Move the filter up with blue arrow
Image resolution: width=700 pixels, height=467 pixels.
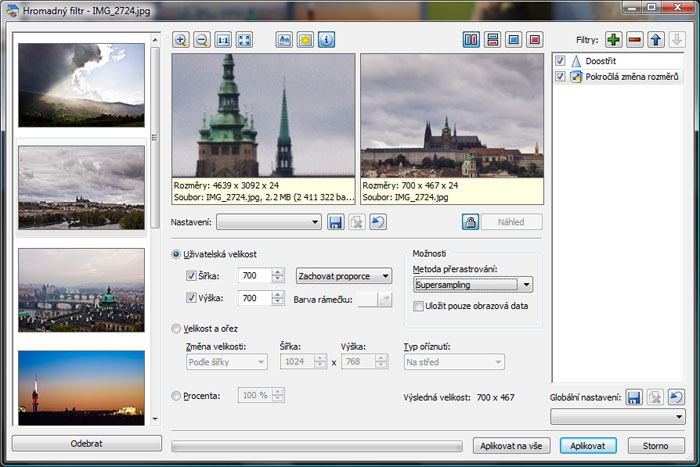656,40
